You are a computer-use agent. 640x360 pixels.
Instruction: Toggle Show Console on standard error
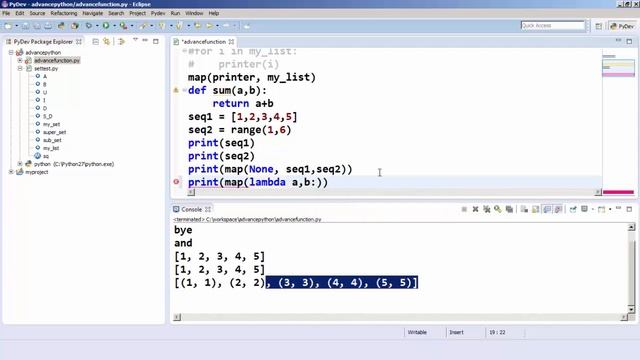click(558, 209)
